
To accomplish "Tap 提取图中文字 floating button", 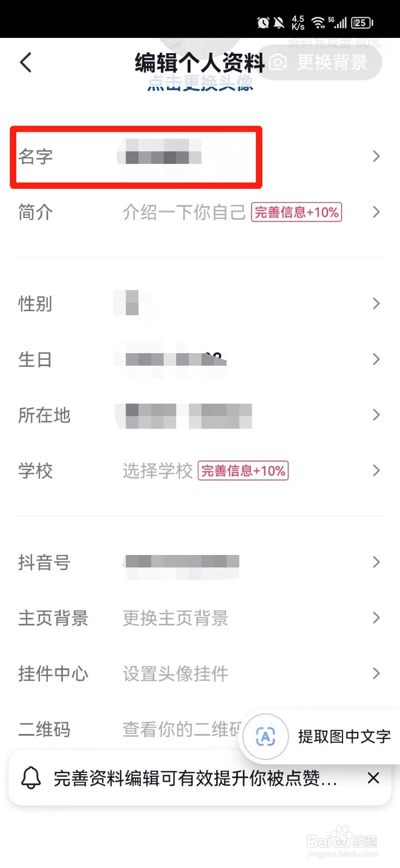I will (x=319, y=737).
